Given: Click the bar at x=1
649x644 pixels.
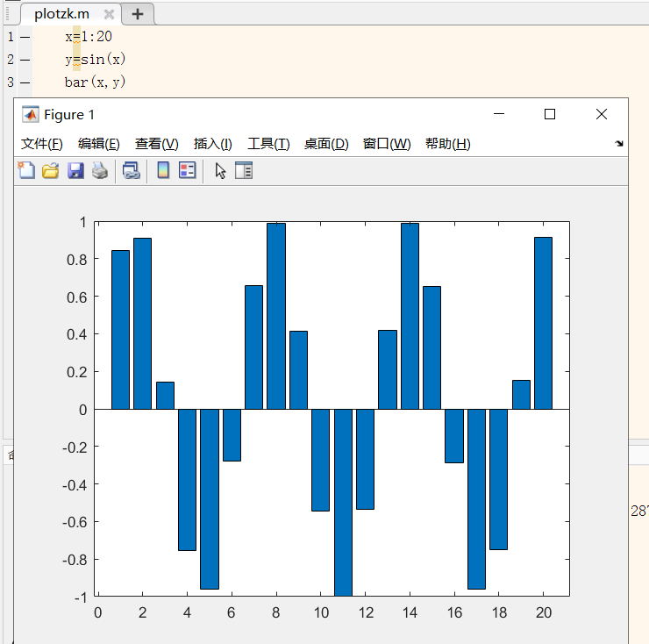Looking at the screenshot, I should (x=120, y=330).
